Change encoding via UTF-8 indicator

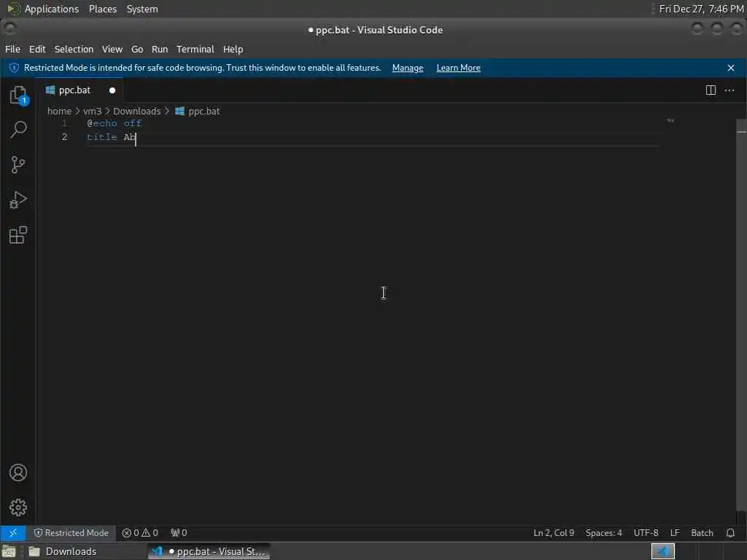(x=646, y=532)
